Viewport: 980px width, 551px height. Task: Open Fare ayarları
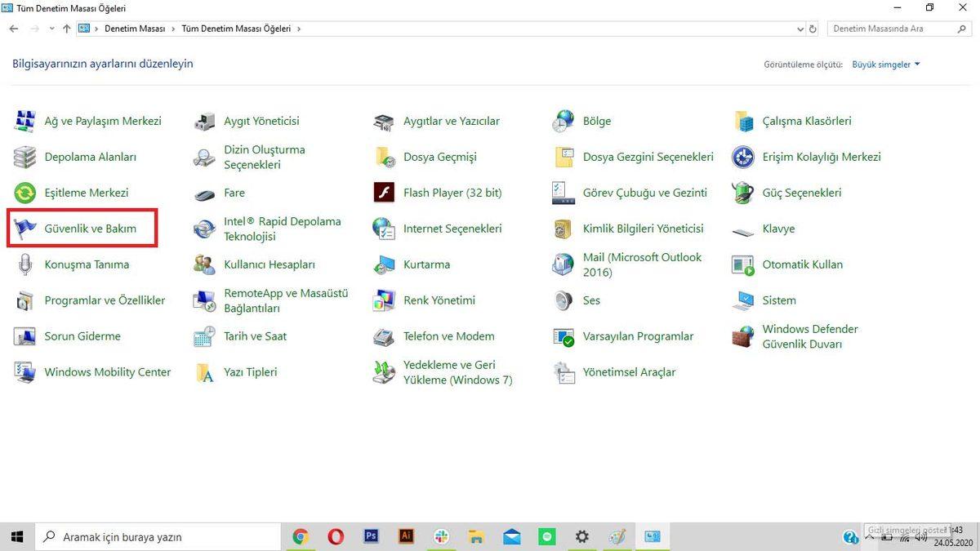point(234,193)
